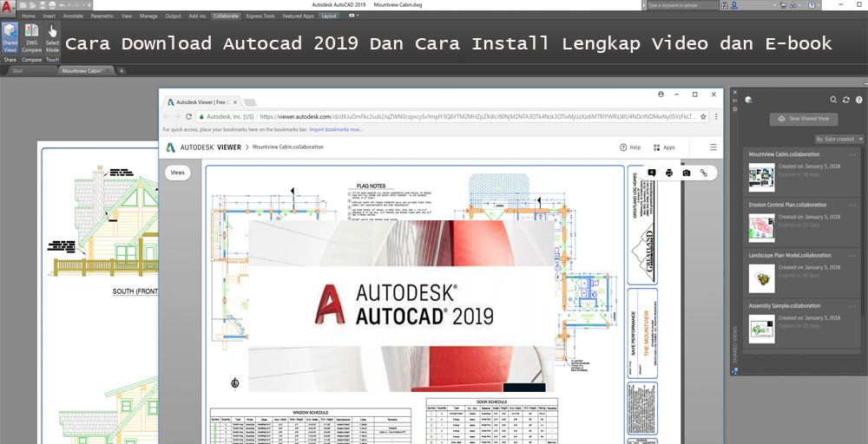Launch the DWG Compare tool
This screenshot has width=868, height=444.
(31, 38)
